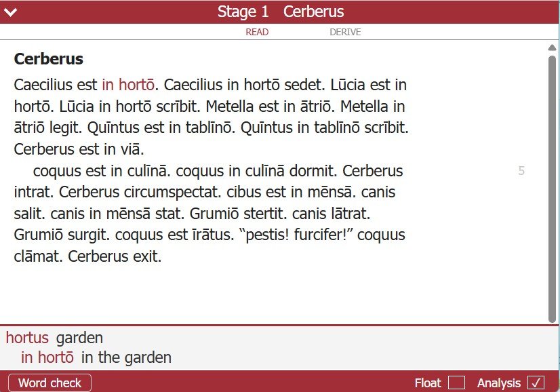Image resolution: width=560 pixels, height=392 pixels.
Task: Enable the Float checkbox
Action: [x=457, y=383]
